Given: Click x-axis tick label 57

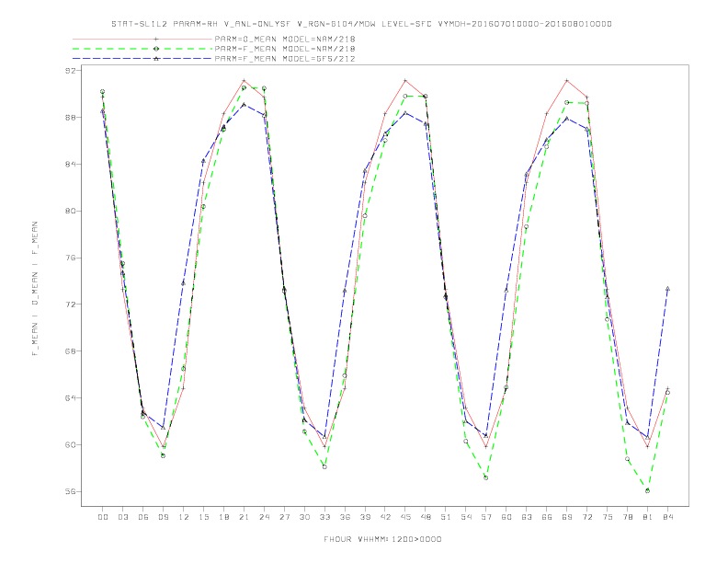Looking at the screenshot, I should tap(486, 517).
